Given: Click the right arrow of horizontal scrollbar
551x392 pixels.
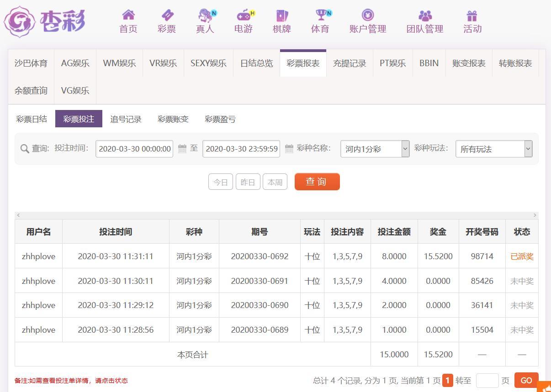Looking at the screenshot, I should click(535, 215).
